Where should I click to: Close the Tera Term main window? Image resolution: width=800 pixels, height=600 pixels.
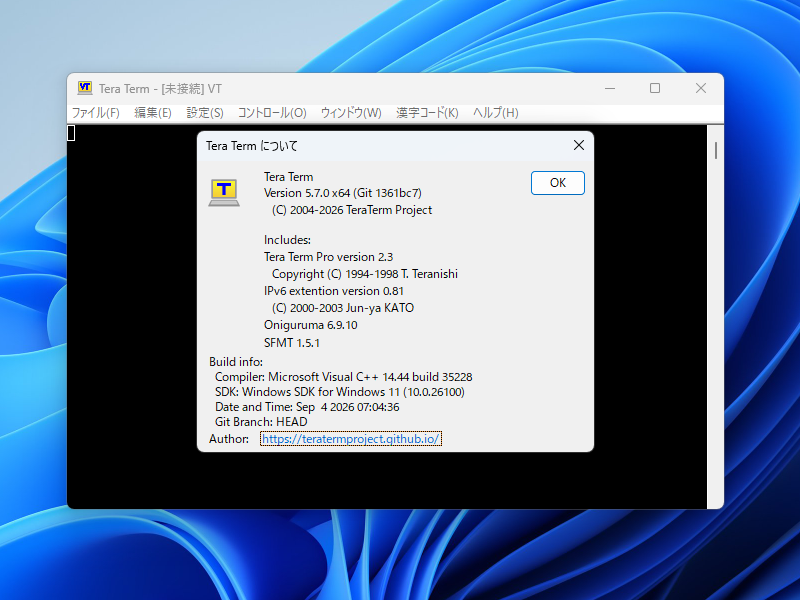[701, 88]
